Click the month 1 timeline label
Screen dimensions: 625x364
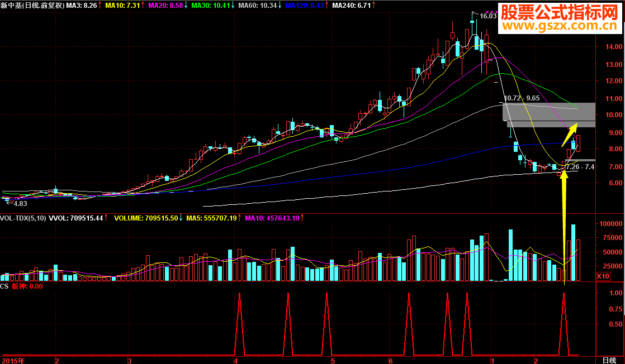click(493, 361)
